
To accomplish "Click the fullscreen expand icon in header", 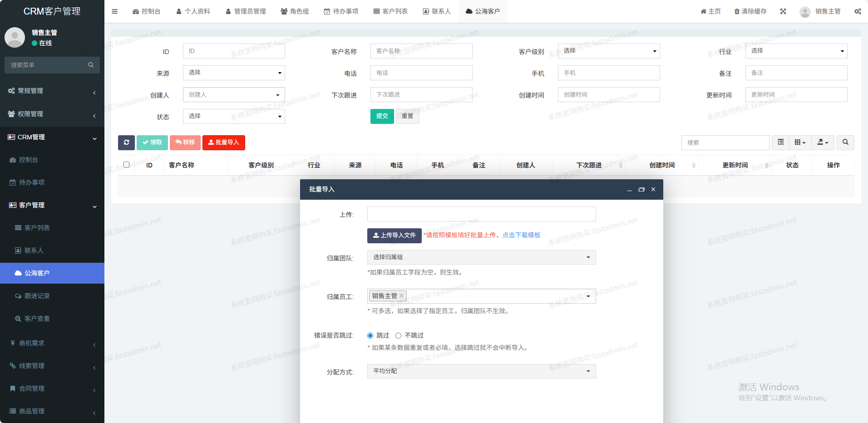I will pyautogui.click(x=783, y=11).
